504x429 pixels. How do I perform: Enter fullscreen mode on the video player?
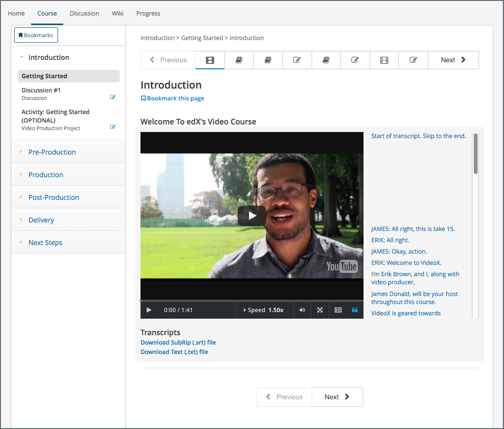coord(320,310)
